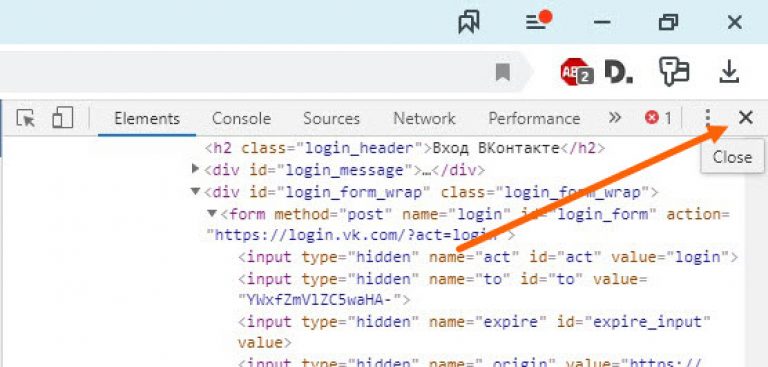Switch to the Sources tab
Viewport: 768px width, 367px height.
[331, 119]
